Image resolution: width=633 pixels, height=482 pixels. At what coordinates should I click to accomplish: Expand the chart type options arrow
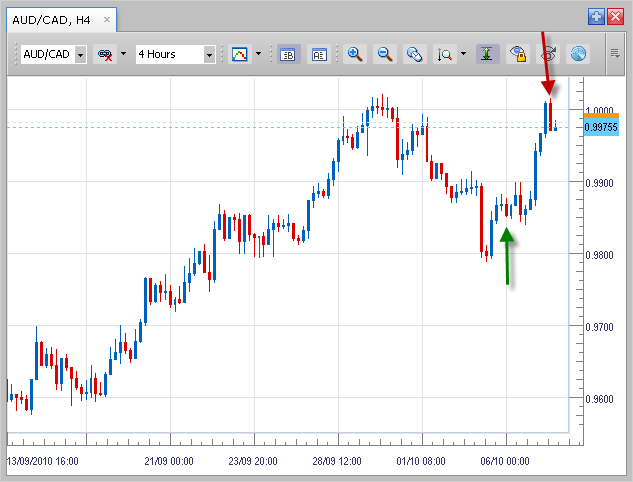(258, 54)
